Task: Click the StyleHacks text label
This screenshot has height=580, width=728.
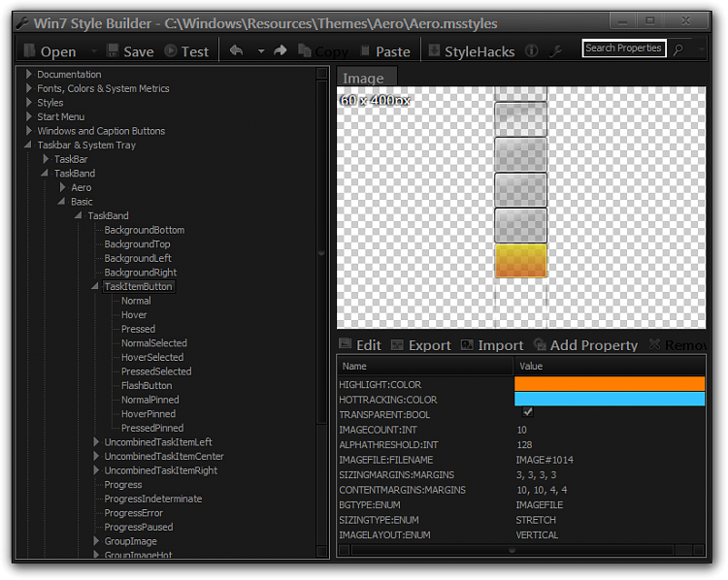Action: [x=480, y=51]
